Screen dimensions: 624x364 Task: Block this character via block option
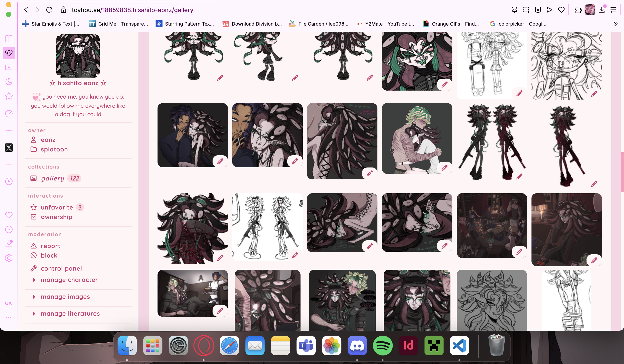click(49, 255)
